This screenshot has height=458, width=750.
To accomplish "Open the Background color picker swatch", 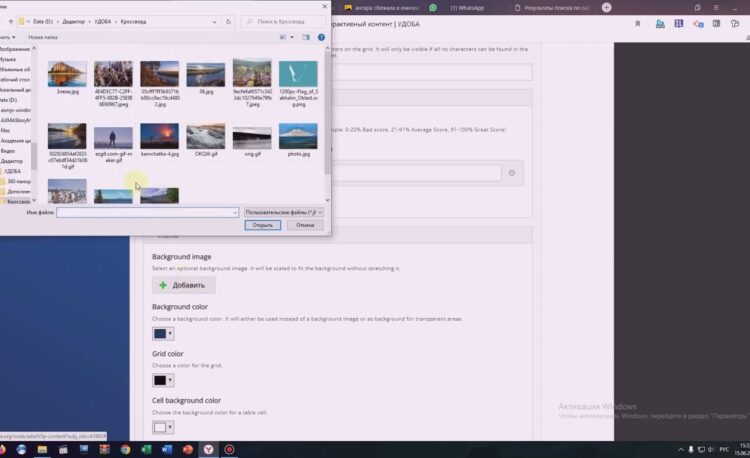I will 162,333.
